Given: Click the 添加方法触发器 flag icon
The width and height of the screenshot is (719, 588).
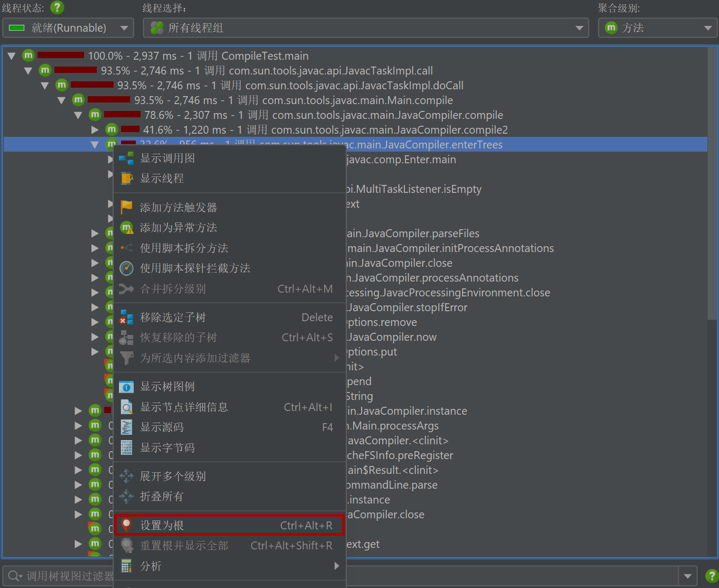Looking at the screenshot, I should pyautogui.click(x=126, y=208).
